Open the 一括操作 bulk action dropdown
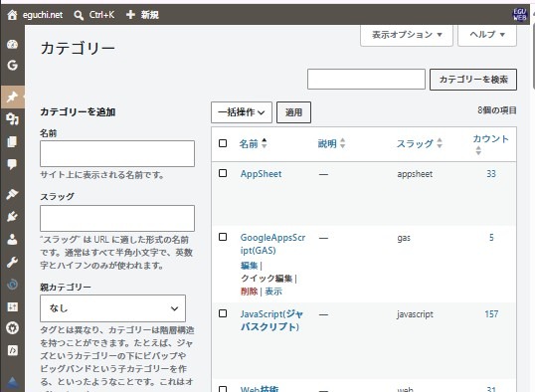This screenshot has height=392, width=535. pos(242,112)
